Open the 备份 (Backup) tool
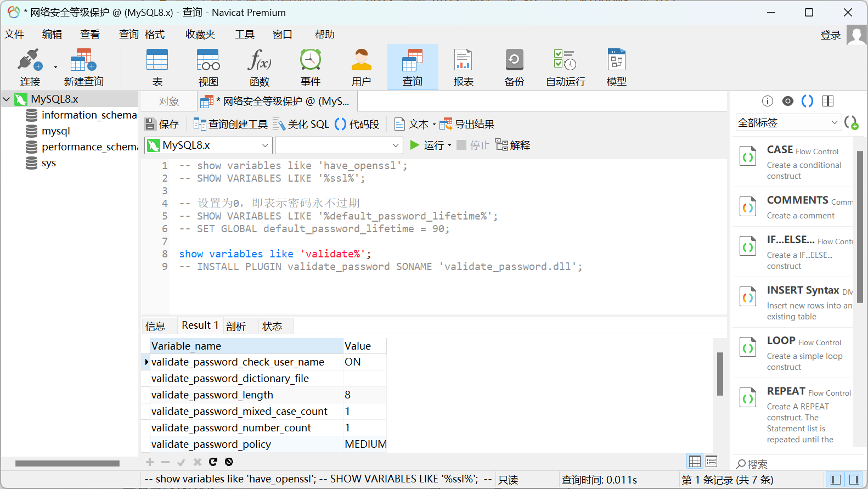868x489 pixels. [514, 67]
